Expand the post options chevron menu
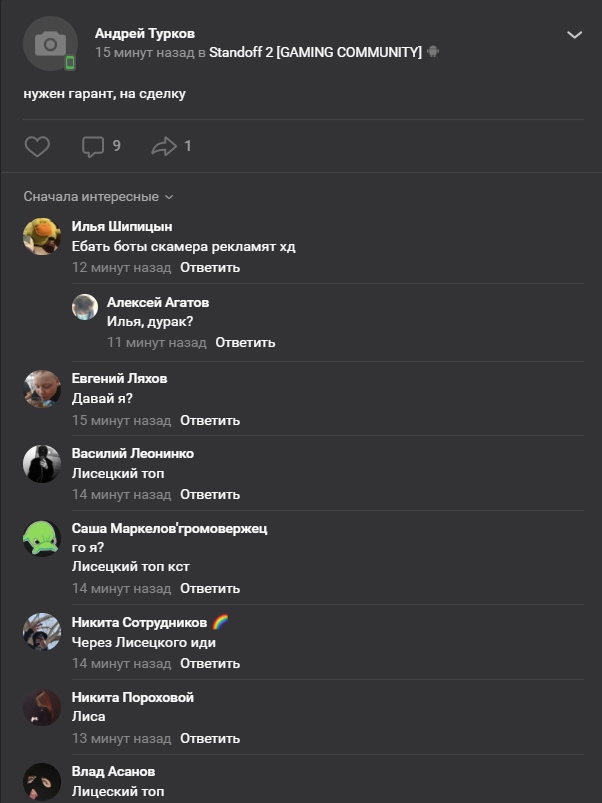The width and height of the screenshot is (602, 803). click(574, 35)
